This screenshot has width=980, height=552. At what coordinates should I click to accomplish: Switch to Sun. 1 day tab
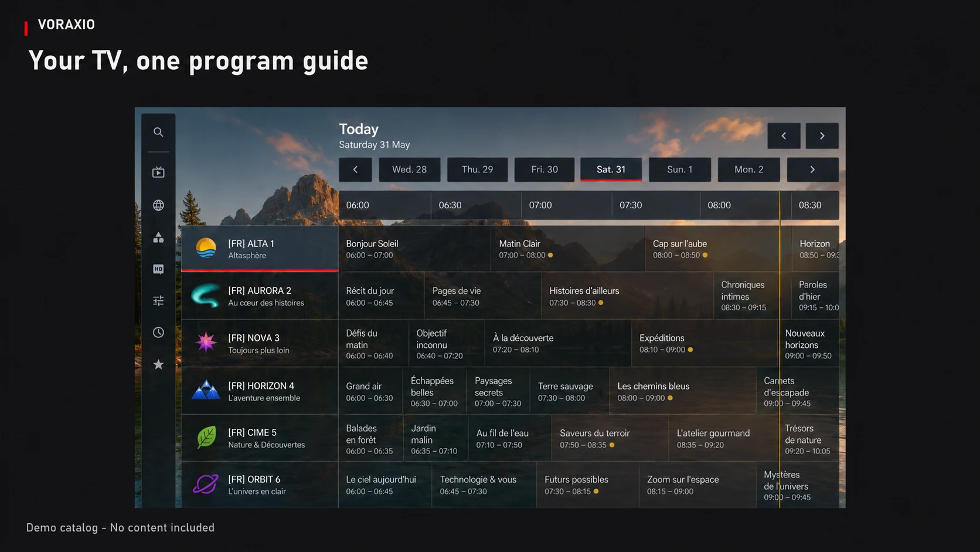click(x=680, y=170)
